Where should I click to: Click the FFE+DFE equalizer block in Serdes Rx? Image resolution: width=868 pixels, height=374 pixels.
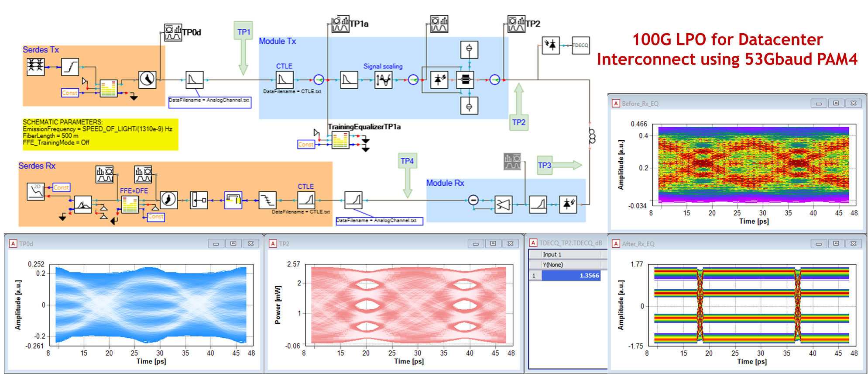(130, 204)
